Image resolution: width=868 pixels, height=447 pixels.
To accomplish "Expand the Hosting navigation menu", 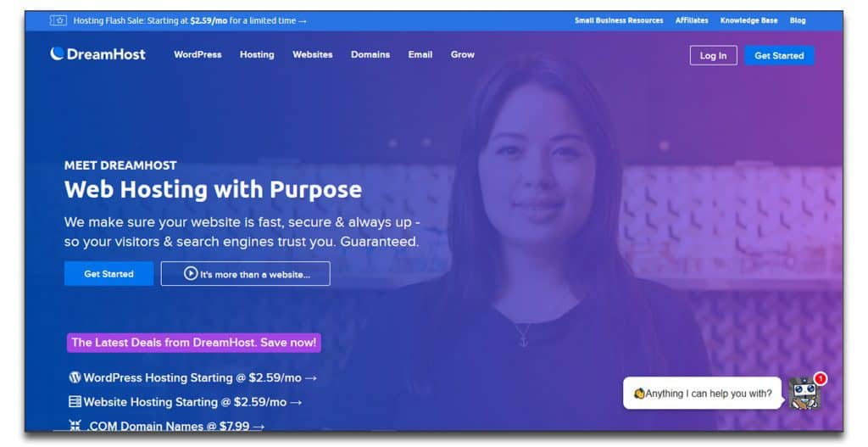I will tap(257, 54).
